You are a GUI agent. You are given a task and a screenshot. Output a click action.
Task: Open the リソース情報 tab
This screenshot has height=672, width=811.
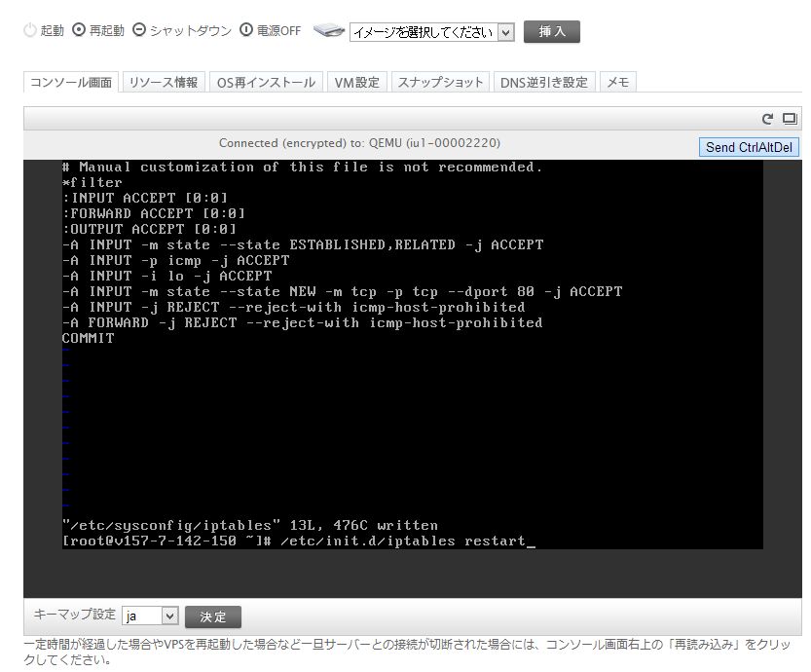(x=164, y=82)
